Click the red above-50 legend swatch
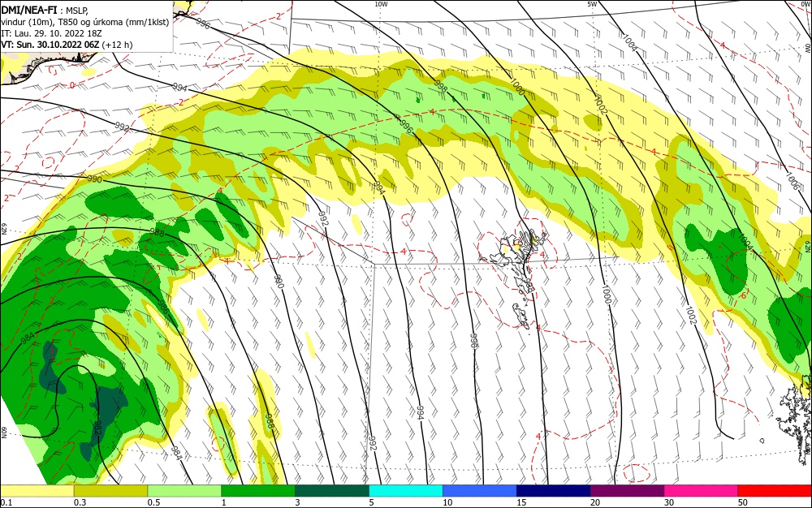 775,491
